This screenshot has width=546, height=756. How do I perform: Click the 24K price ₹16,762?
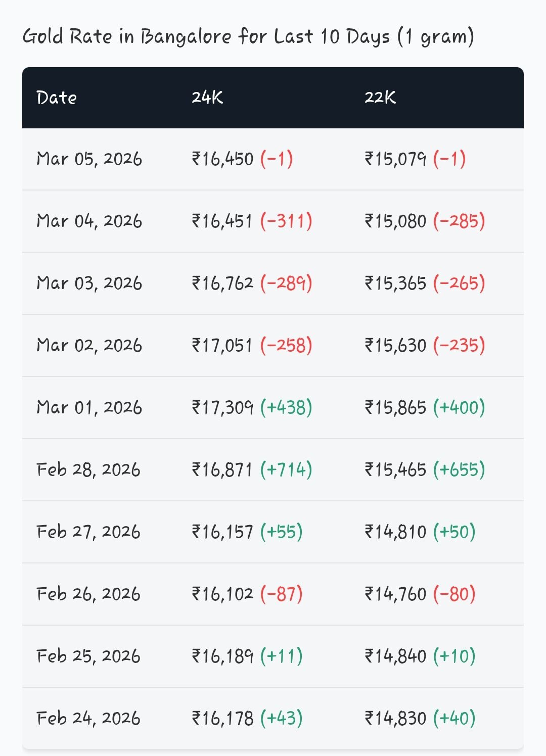pyautogui.click(x=222, y=283)
